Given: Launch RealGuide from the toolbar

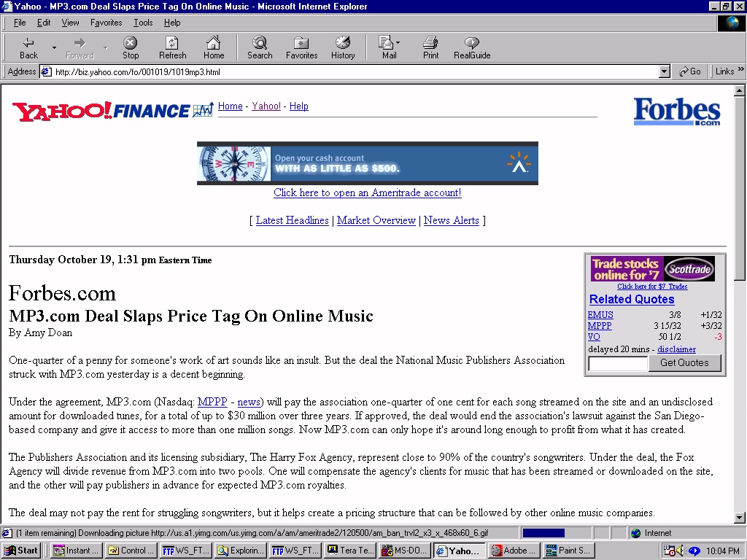Looking at the screenshot, I should pyautogui.click(x=472, y=48).
